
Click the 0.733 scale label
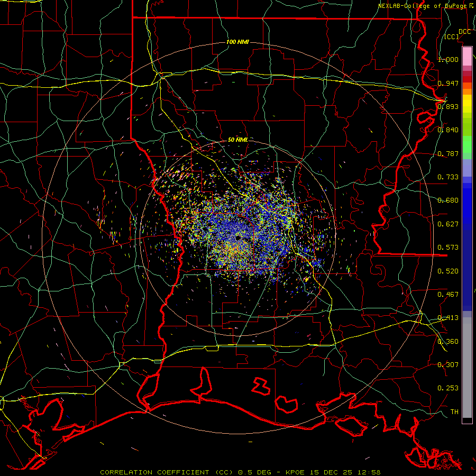click(x=448, y=177)
